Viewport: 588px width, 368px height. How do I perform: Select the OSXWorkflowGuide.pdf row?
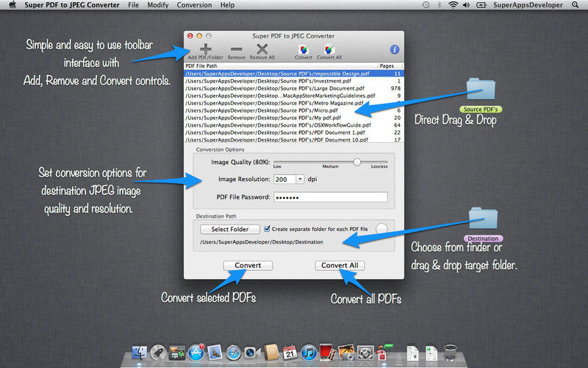293,125
